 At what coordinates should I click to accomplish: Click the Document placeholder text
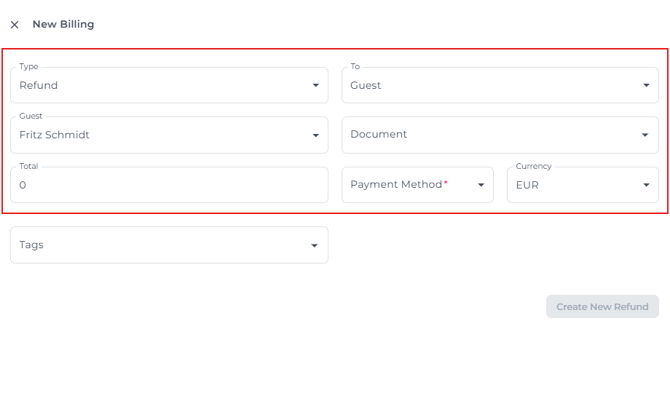(378, 135)
